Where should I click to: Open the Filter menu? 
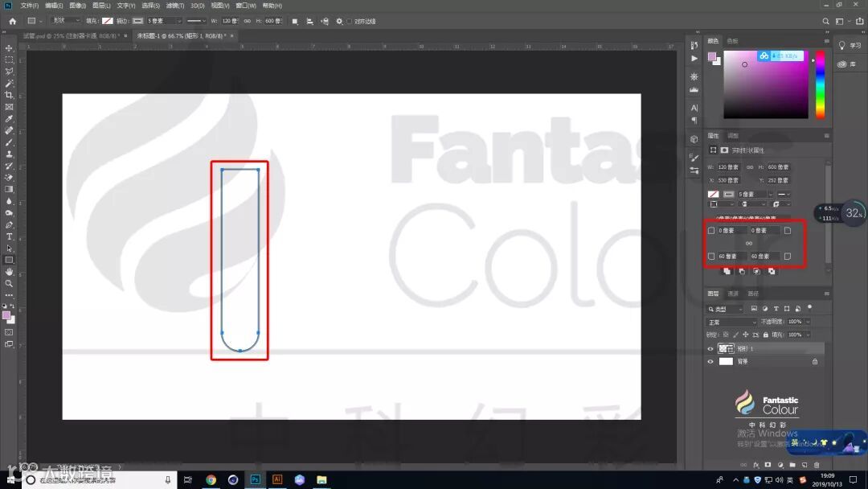tap(175, 6)
